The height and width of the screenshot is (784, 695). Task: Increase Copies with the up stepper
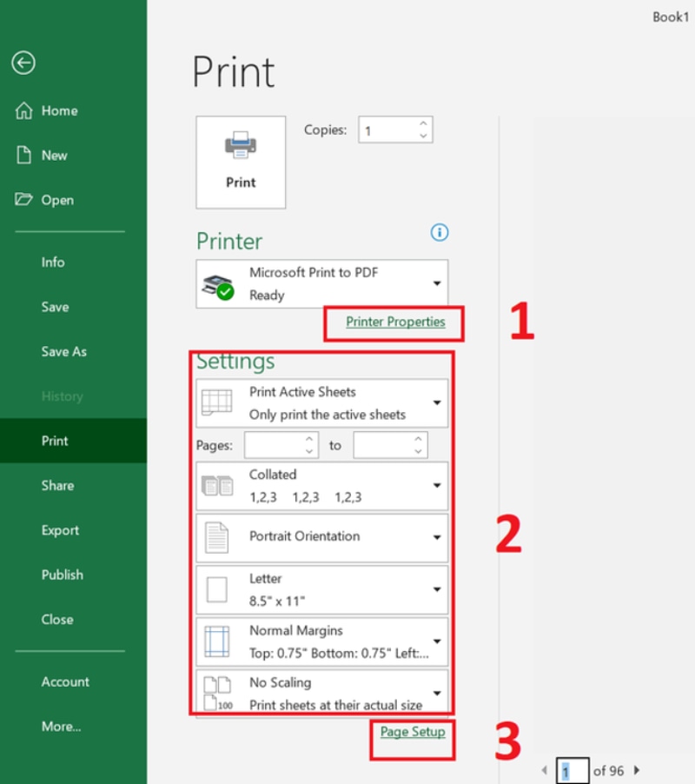[423, 124]
